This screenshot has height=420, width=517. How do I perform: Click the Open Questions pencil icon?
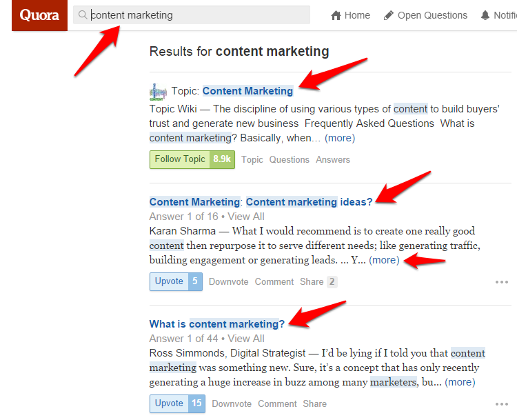click(x=389, y=15)
